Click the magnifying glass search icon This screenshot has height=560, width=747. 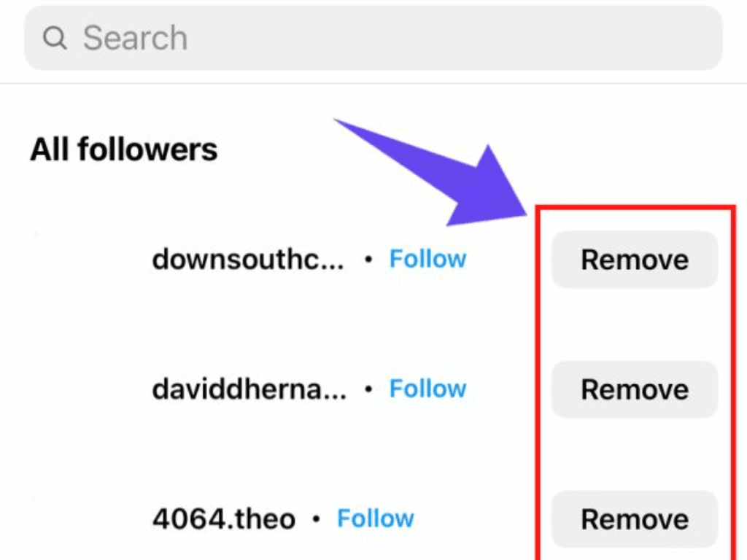[x=55, y=38]
